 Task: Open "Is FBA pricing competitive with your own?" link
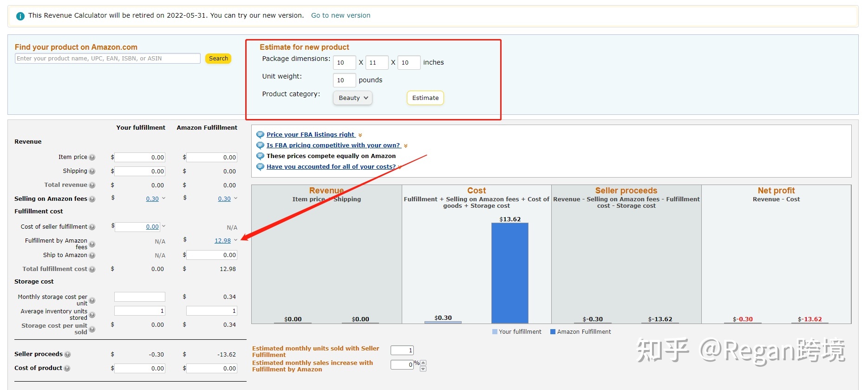333,145
